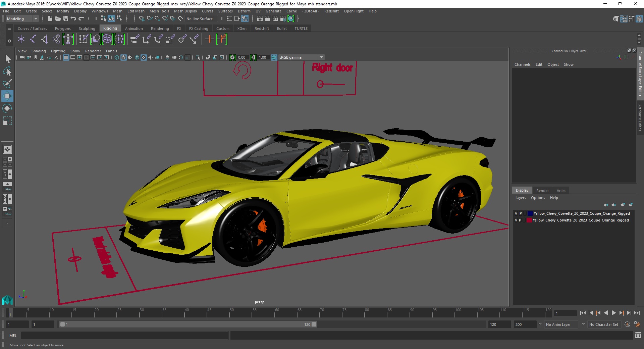Screen dimensions: 644x349
Task: Select the Create Joint tool icon
Action: click(33, 39)
